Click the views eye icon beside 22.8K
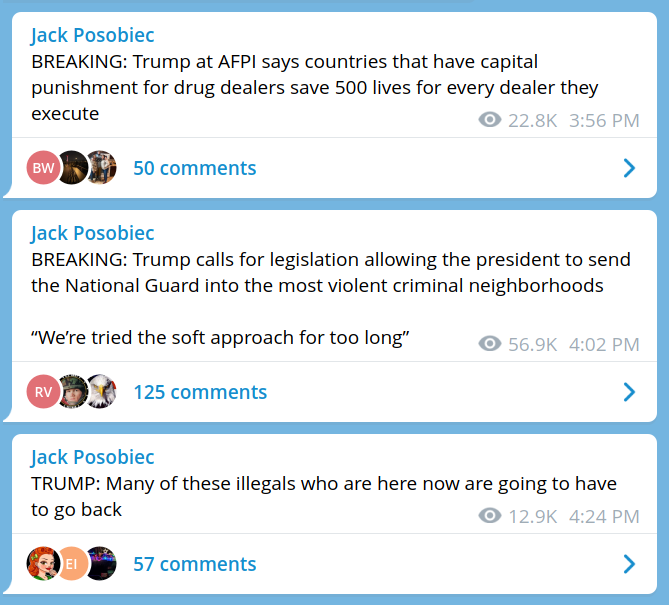This screenshot has width=669, height=605. click(490, 121)
